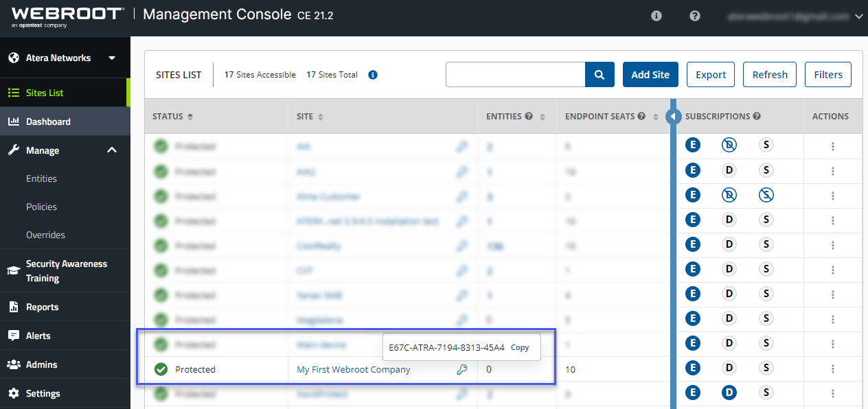Collapse the subscriptions panel arrow handle

673,117
